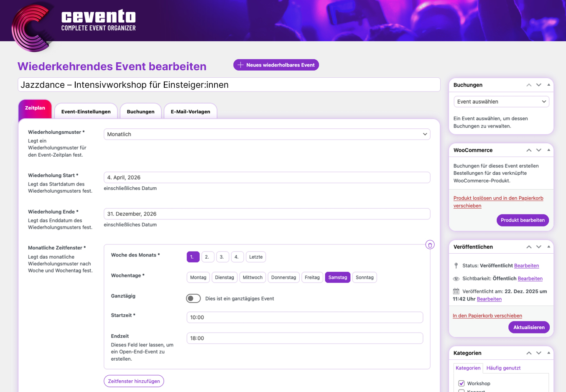The height and width of the screenshot is (392, 566).
Task: Move WooCommerce panel down with arrow icon
Action: point(539,150)
